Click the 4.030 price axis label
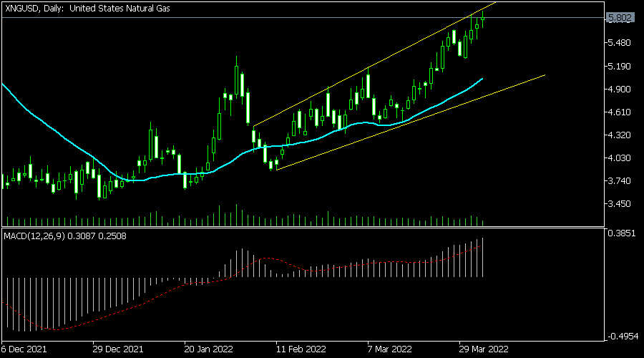Viewport: 644px width, 358px height. (x=619, y=158)
